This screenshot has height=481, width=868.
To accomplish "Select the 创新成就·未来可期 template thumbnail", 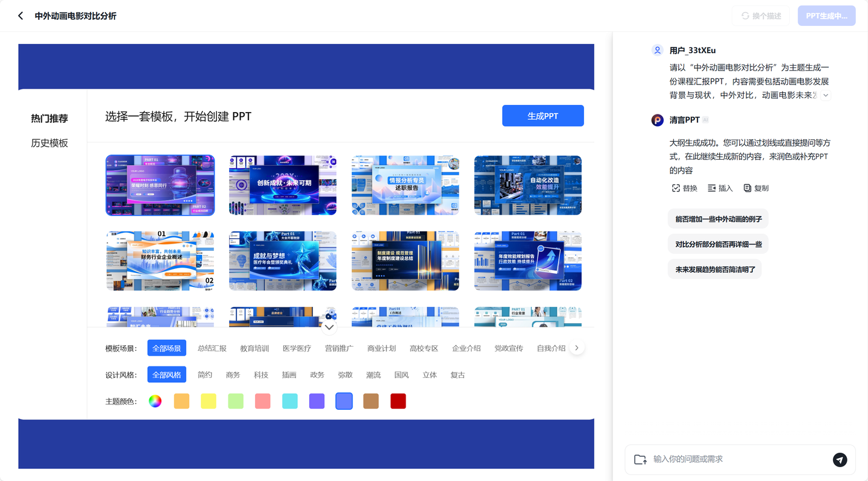I will [x=282, y=185].
